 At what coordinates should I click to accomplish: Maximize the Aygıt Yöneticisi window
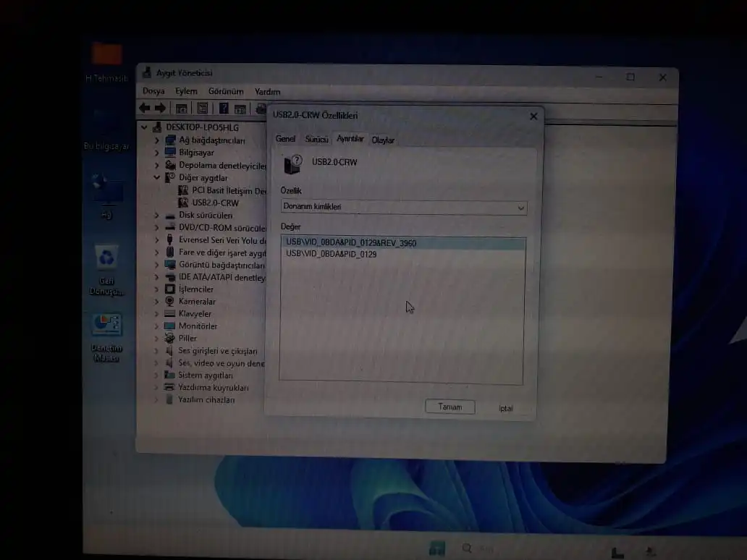click(630, 77)
